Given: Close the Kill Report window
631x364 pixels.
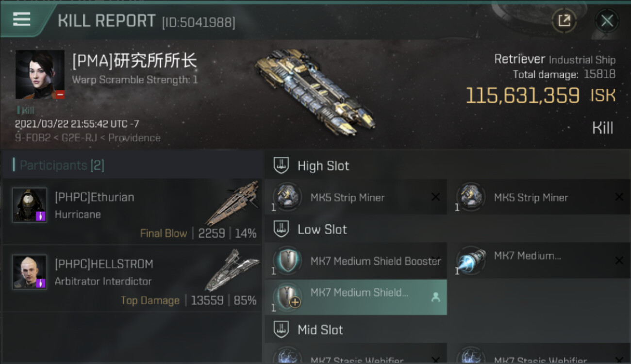Looking at the screenshot, I should coord(607,20).
